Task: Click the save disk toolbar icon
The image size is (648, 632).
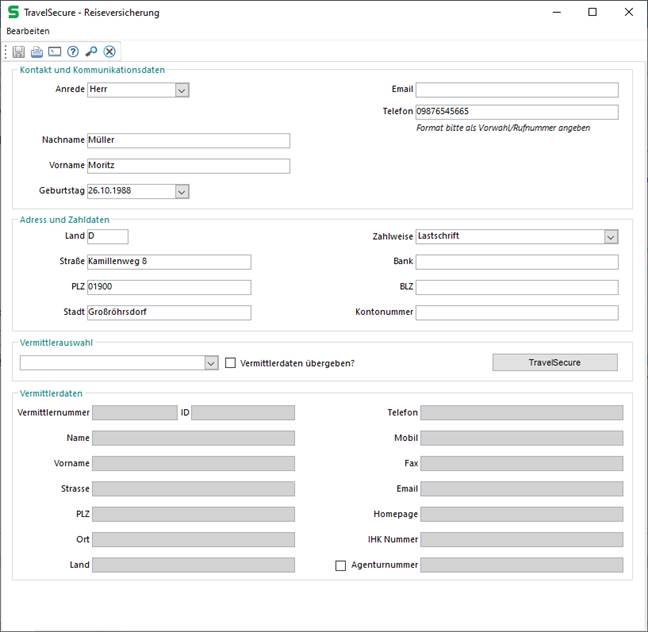Action: 19,52
